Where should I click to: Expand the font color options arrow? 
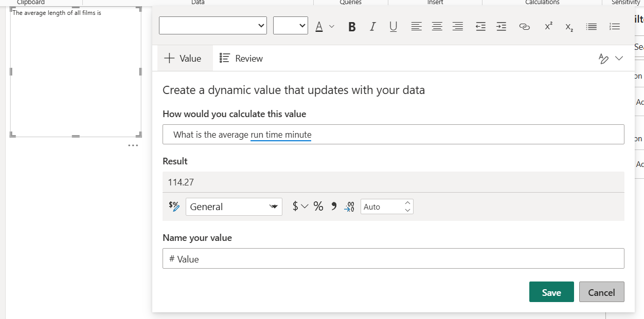pyautogui.click(x=332, y=27)
